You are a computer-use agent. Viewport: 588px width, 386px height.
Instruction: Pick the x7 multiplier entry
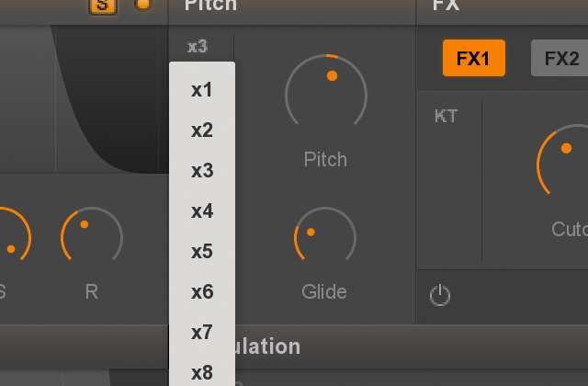click(202, 333)
